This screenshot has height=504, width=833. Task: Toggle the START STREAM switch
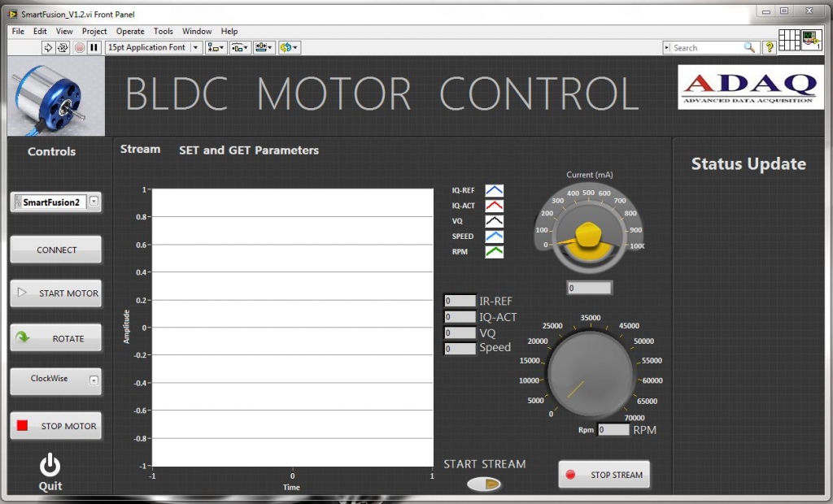click(x=485, y=484)
